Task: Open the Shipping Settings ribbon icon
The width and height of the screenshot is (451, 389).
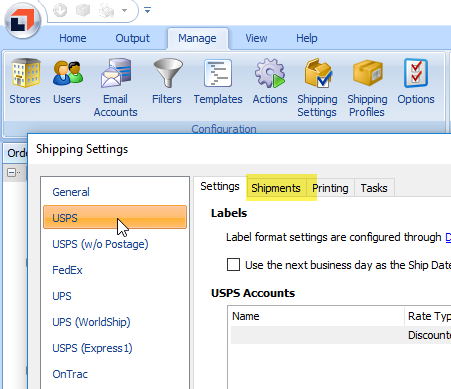Action: pos(317,87)
